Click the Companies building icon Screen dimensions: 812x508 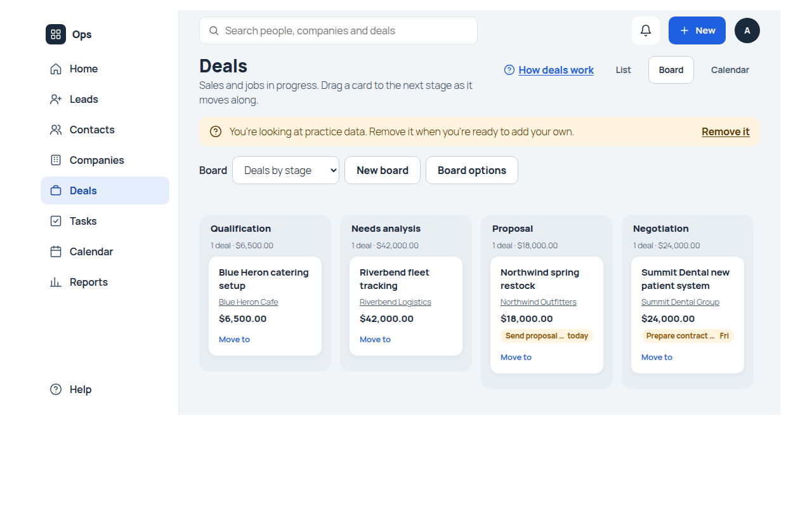click(x=56, y=160)
